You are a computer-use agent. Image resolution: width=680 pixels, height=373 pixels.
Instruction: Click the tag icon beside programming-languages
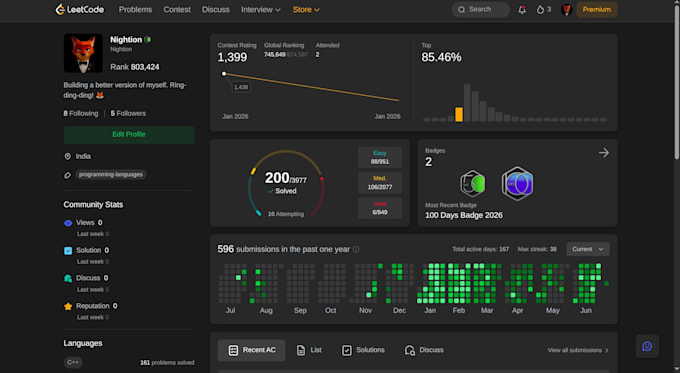(x=68, y=175)
